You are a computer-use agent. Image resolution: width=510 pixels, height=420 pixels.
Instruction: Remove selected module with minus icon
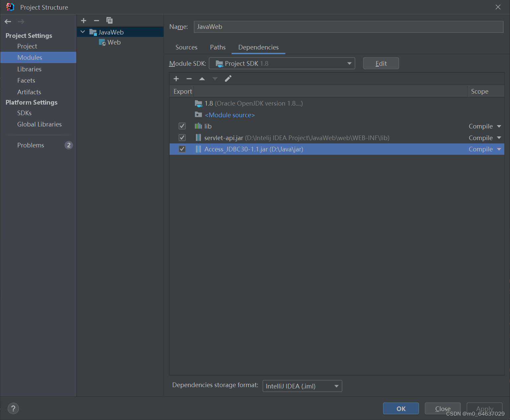(x=97, y=21)
